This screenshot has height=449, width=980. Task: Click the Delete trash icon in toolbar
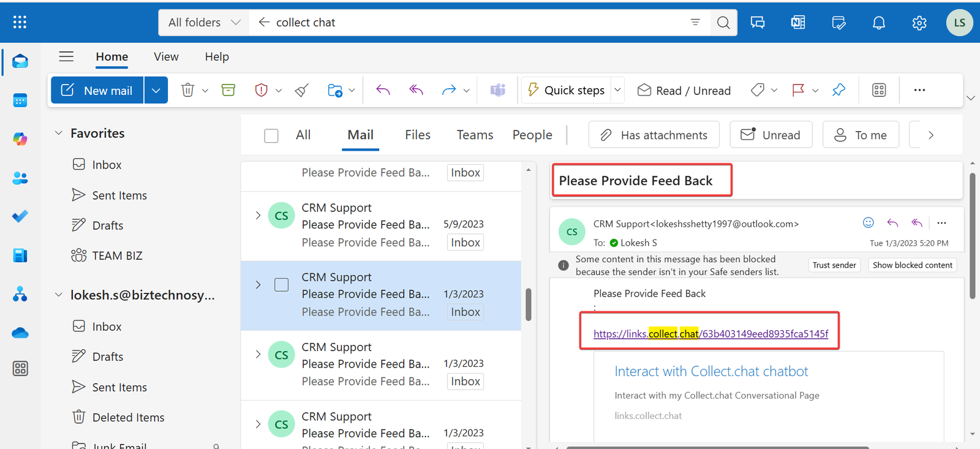coord(187,90)
